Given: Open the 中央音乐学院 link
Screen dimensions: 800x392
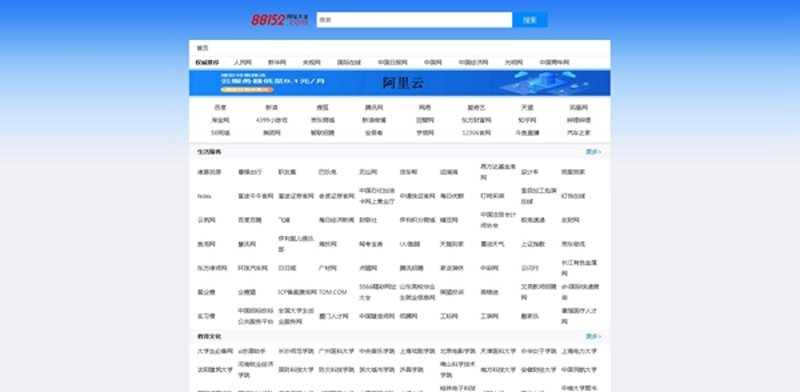Looking at the screenshot, I should point(377,351).
